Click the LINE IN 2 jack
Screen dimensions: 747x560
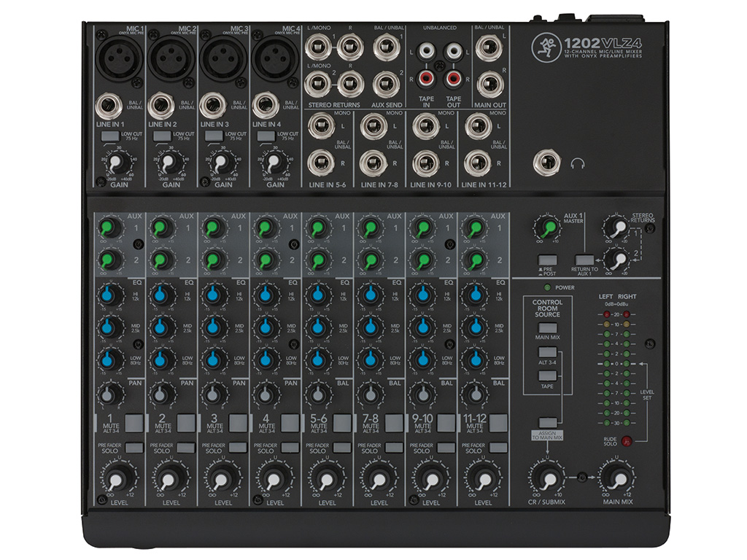[x=160, y=106]
